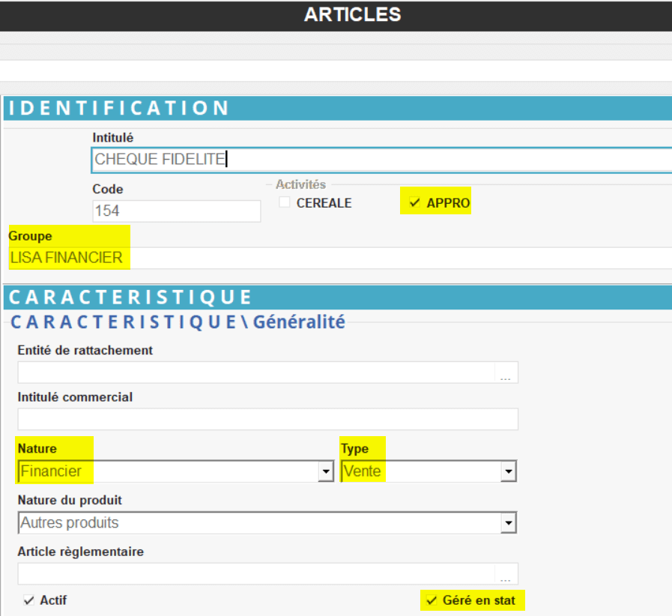
Task: Click the Article règlementaire input field
Action: [255, 574]
